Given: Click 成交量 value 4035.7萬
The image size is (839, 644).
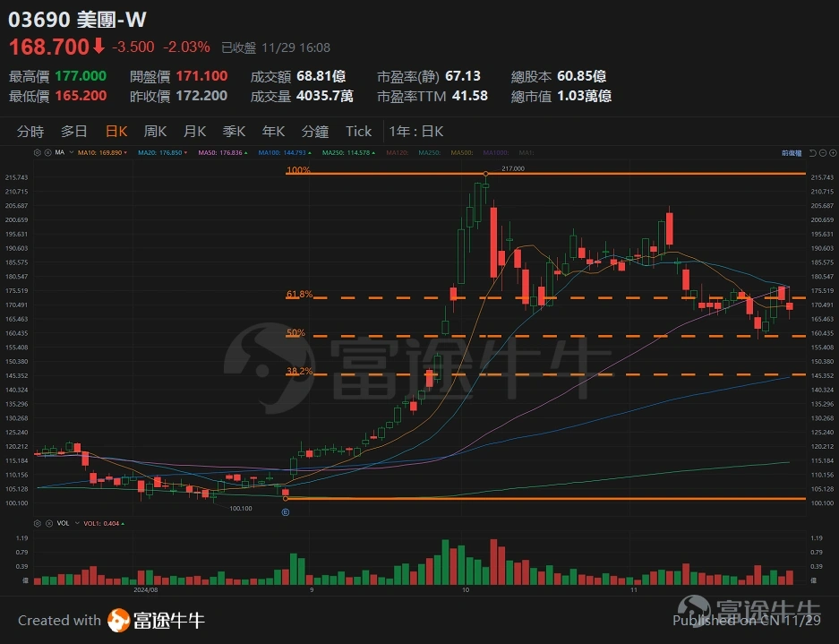Looking at the screenshot, I should 325,96.
